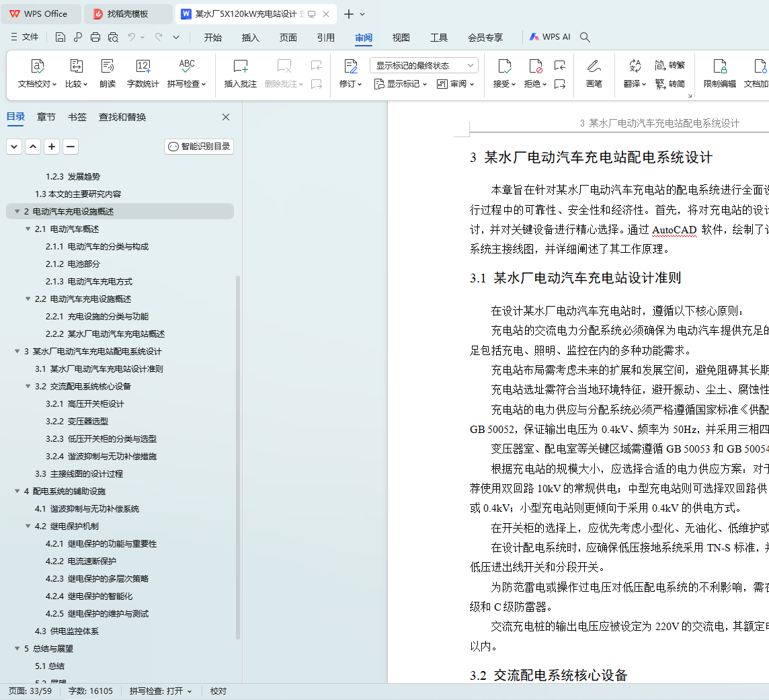Open 字数统计 word count
Screen dimensions: 769x700
[143, 73]
